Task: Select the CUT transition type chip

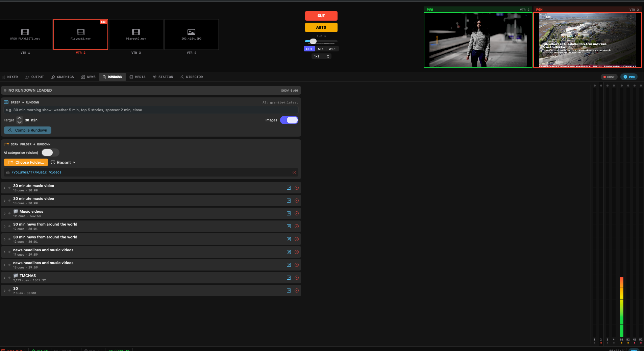Action: [309, 49]
